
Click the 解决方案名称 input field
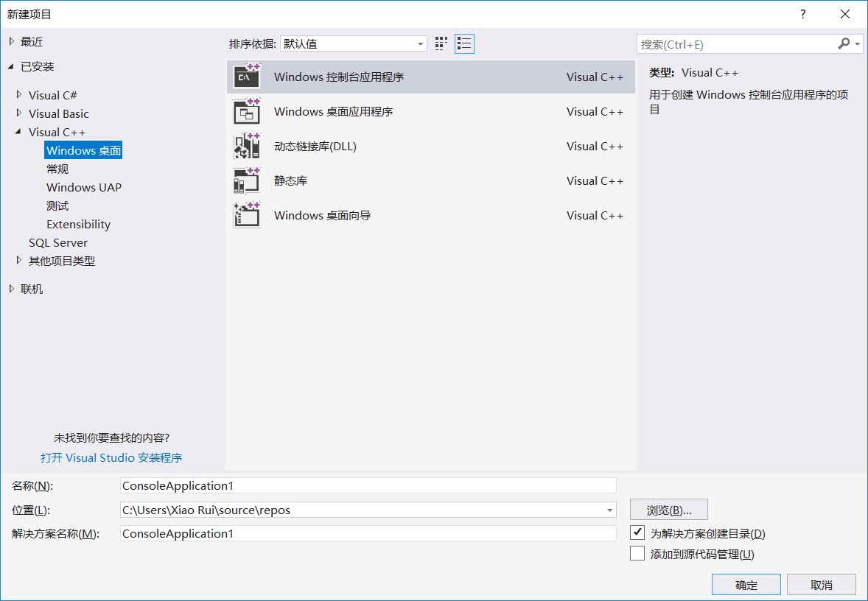368,533
